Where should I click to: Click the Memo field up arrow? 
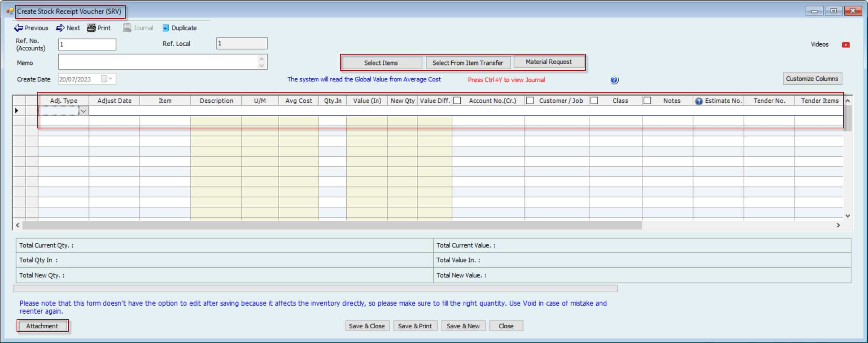click(262, 58)
